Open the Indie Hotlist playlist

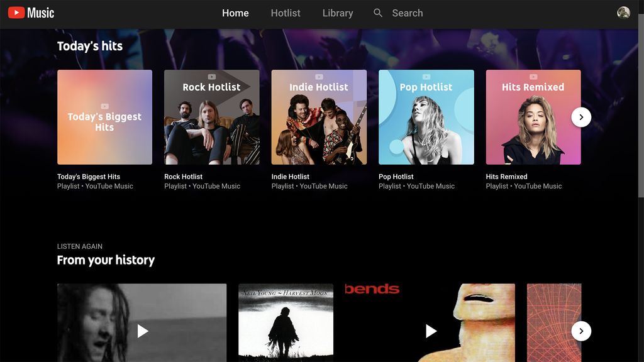coord(318,117)
